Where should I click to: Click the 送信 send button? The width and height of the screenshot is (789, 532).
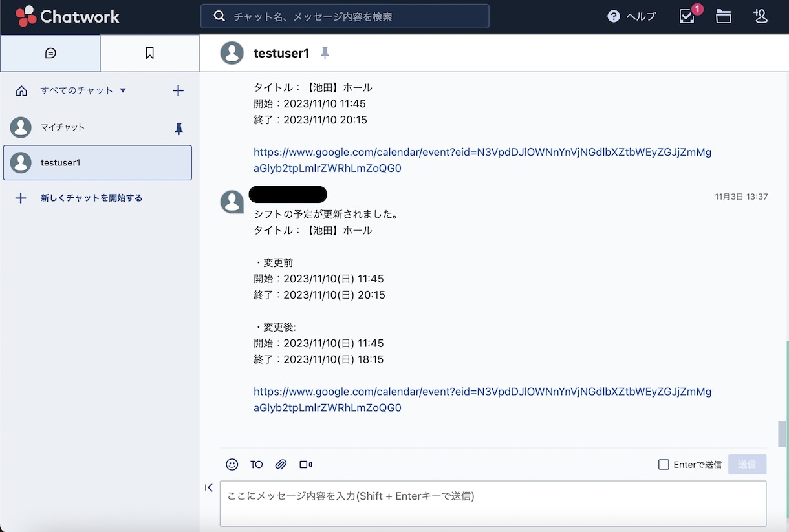[747, 464]
